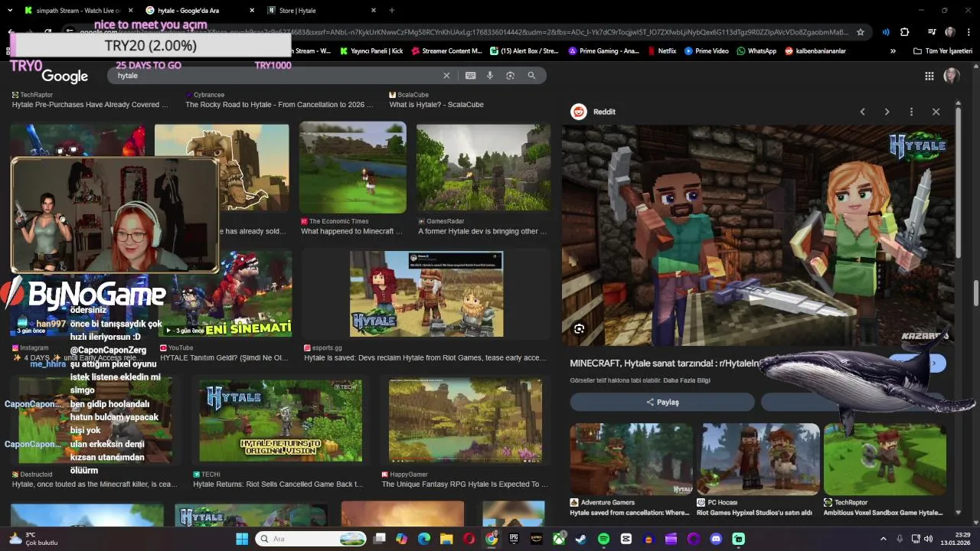Image resolution: width=980 pixels, height=551 pixels.
Task: Open a new browser tab
Action: (x=392, y=10)
